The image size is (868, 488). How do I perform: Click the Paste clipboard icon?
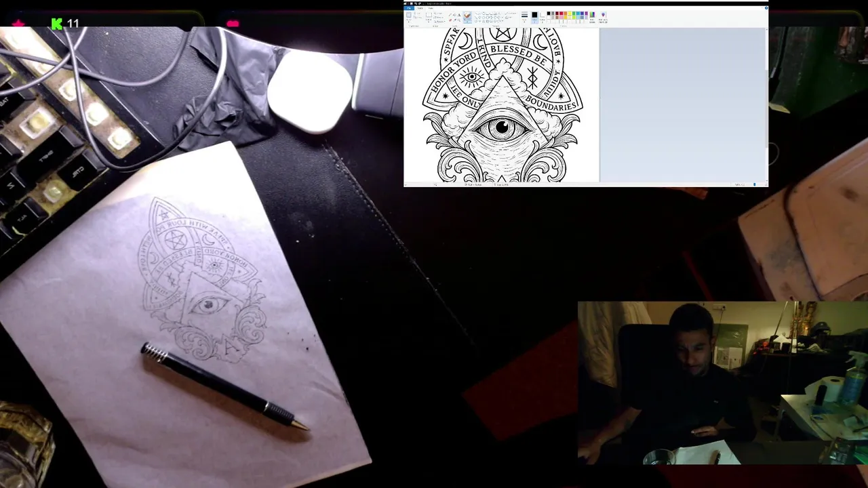[409, 15]
